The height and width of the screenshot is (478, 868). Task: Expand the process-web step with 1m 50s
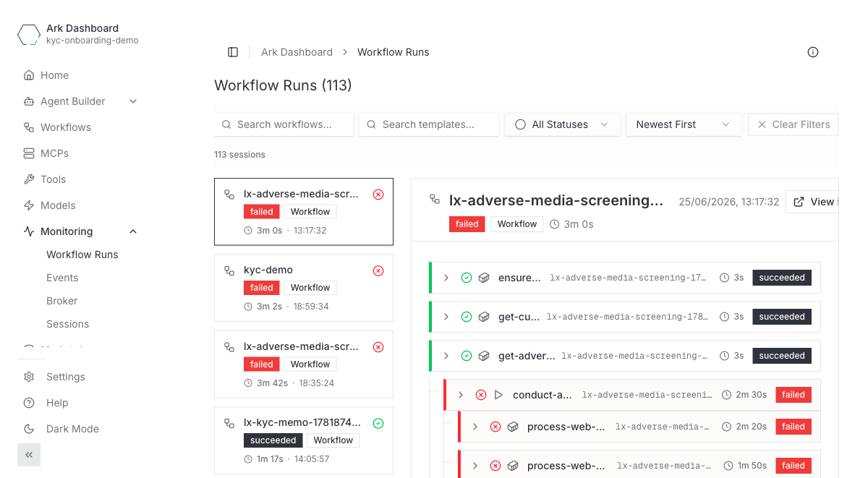pyautogui.click(x=475, y=466)
